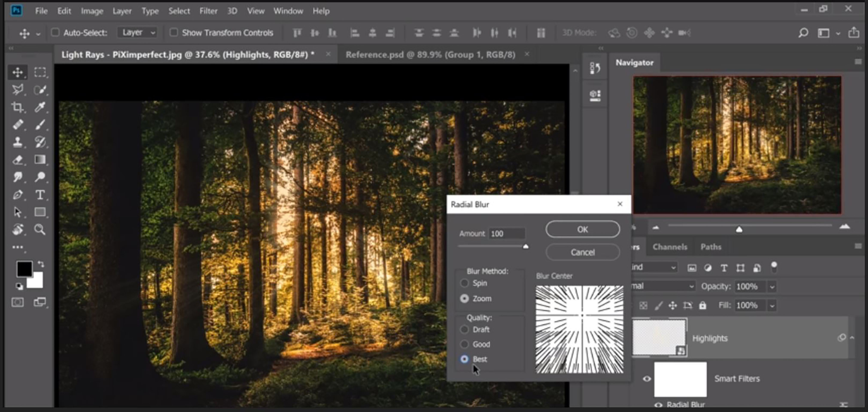This screenshot has width=868, height=412.
Task: Open the Opacity dropdown arrow
Action: (x=772, y=287)
